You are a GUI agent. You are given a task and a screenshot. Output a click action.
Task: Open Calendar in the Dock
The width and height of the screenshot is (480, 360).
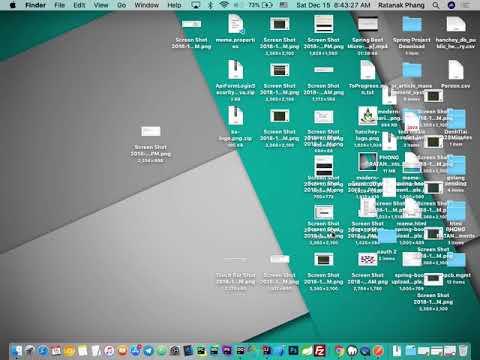pos(56,351)
